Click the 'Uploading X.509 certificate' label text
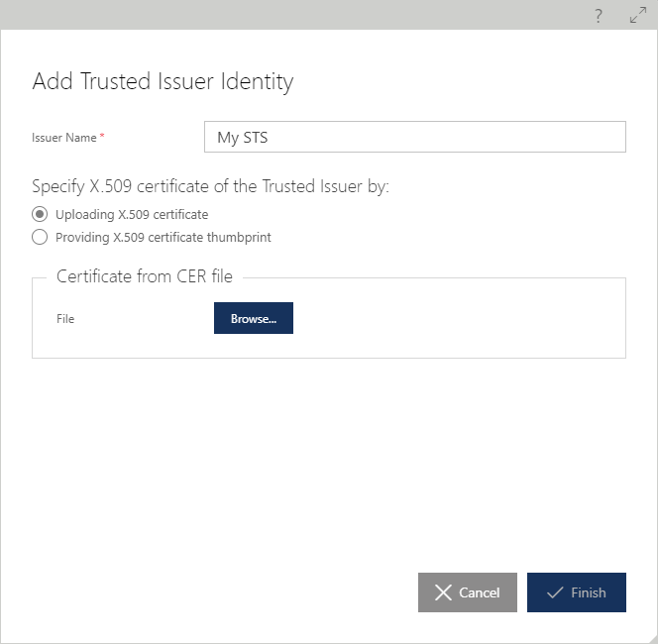The height and width of the screenshot is (644, 658). (132, 214)
